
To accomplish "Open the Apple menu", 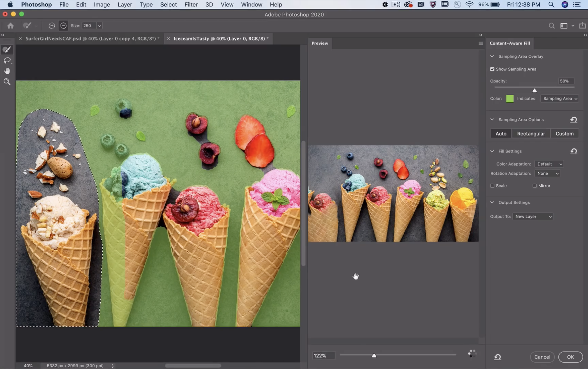I will pos(10,4).
